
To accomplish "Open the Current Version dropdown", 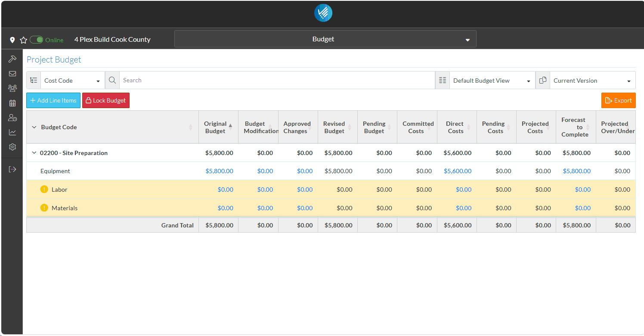I will pyautogui.click(x=592, y=81).
